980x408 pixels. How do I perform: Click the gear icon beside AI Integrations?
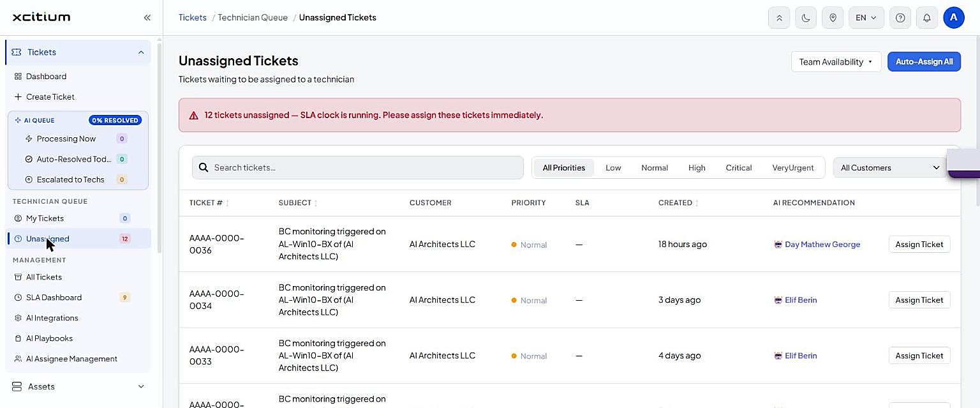[x=18, y=318]
